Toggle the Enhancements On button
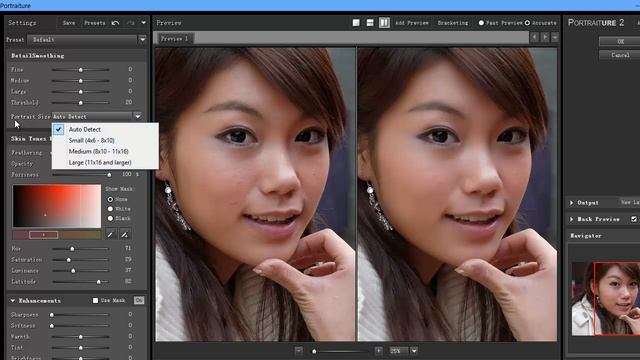The width and height of the screenshot is (640, 360). (139, 300)
